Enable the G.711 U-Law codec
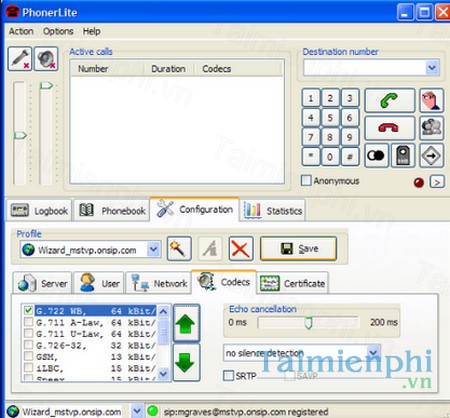The image size is (450, 418). coord(28,334)
